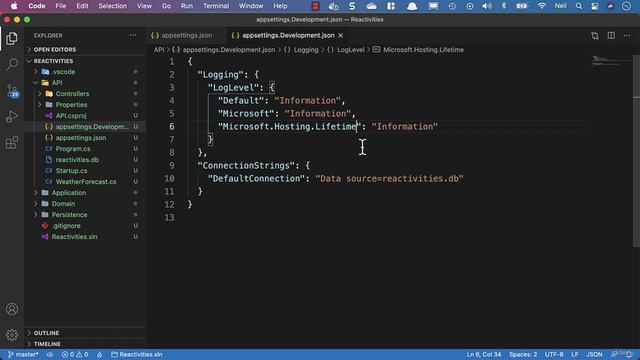Image resolution: width=640 pixels, height=360 pixels.
Task: Click Spaces: 2 indentation setting
Action: [x=523, y=354]
